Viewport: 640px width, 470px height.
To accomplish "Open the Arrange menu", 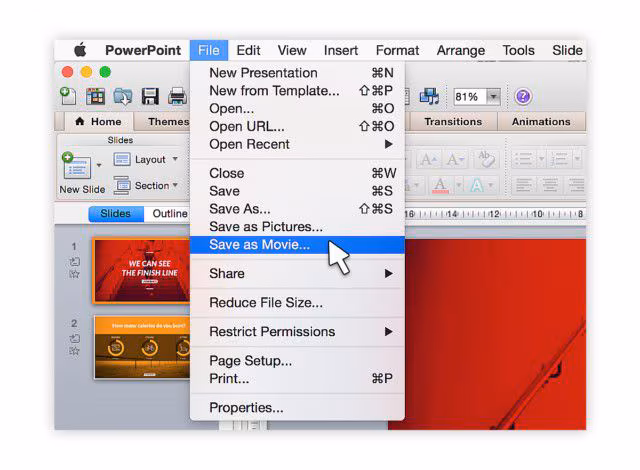I will [x=461, y=50].
